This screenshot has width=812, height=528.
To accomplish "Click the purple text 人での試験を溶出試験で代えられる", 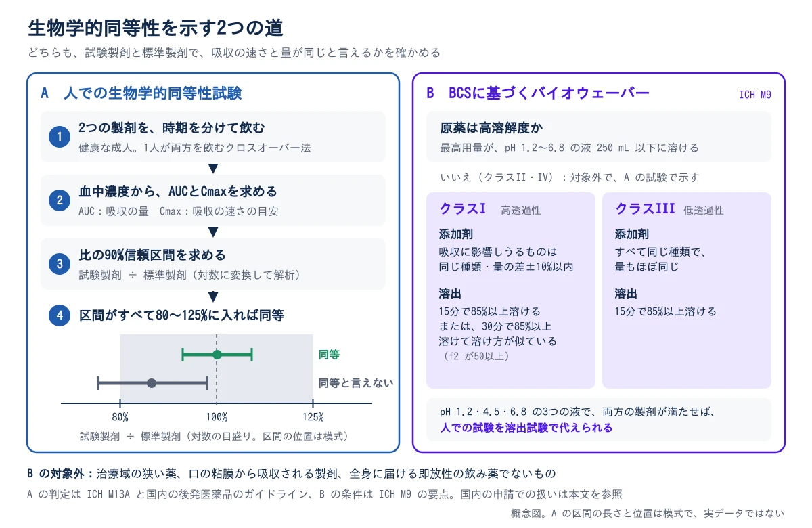I will (x=526, y=428).
